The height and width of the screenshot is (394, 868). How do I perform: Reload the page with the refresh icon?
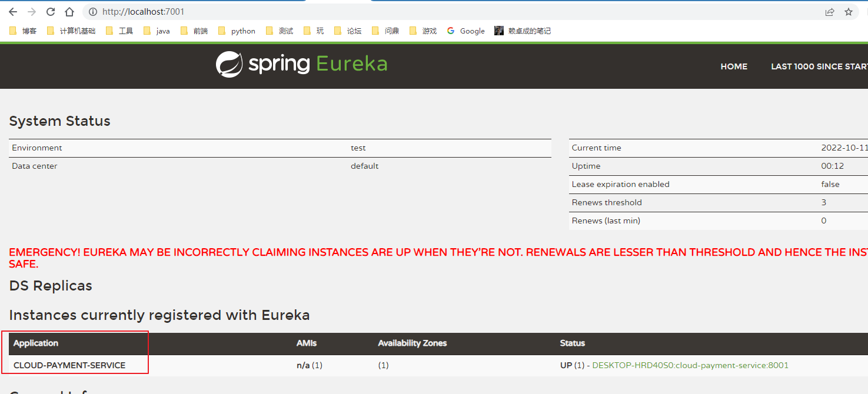pos(51,12)
